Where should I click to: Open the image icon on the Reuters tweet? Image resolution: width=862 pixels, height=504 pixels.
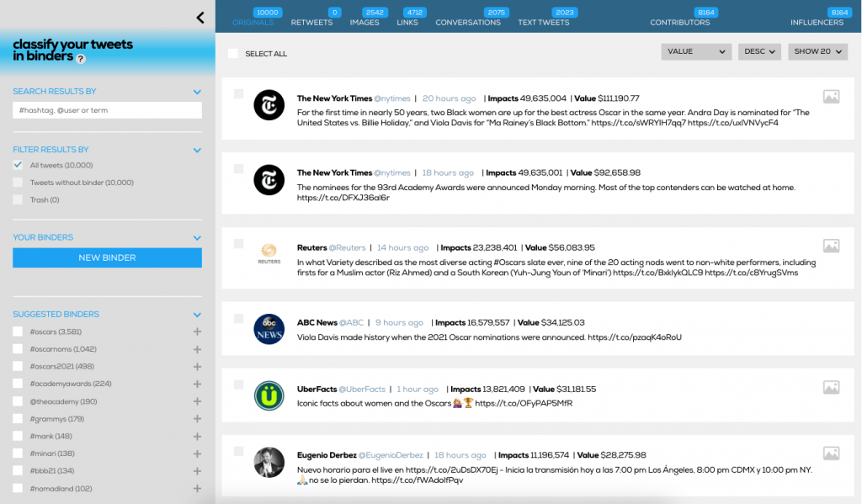(x=831, y=245)
